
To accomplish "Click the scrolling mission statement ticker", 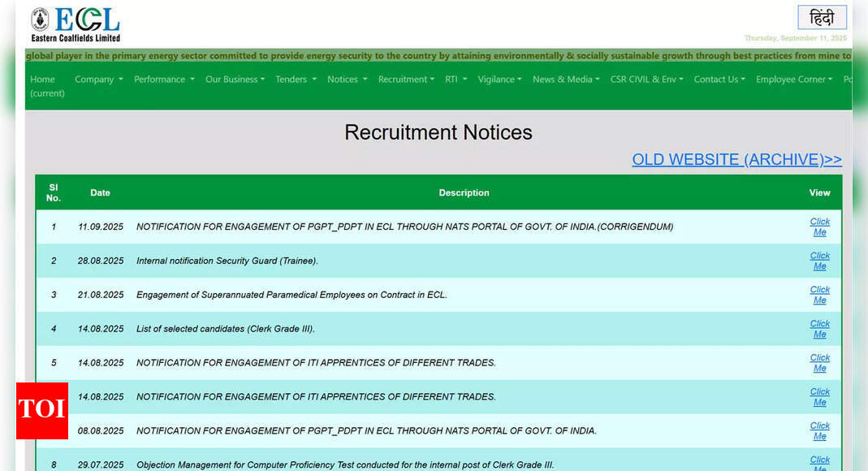I will click(438, 56).
